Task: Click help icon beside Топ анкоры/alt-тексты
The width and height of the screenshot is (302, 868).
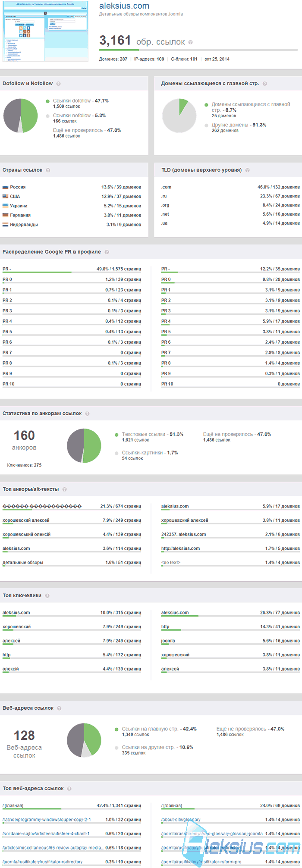Action: [64, 489]
